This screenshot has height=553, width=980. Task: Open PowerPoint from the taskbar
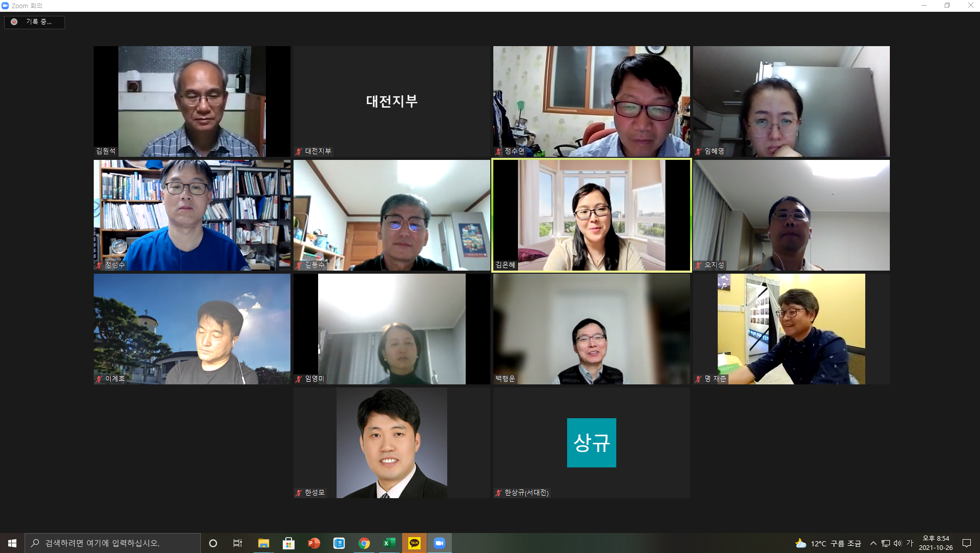314,543
